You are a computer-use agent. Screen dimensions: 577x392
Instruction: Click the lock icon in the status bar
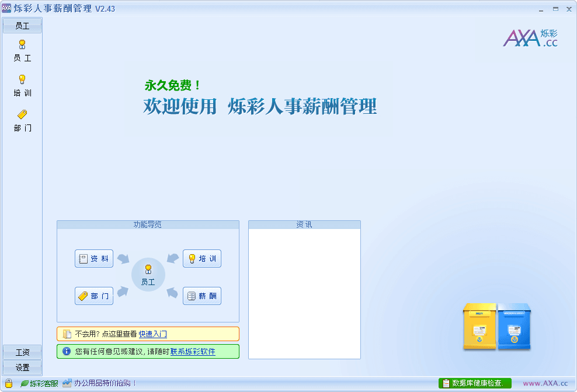point(9,383)
